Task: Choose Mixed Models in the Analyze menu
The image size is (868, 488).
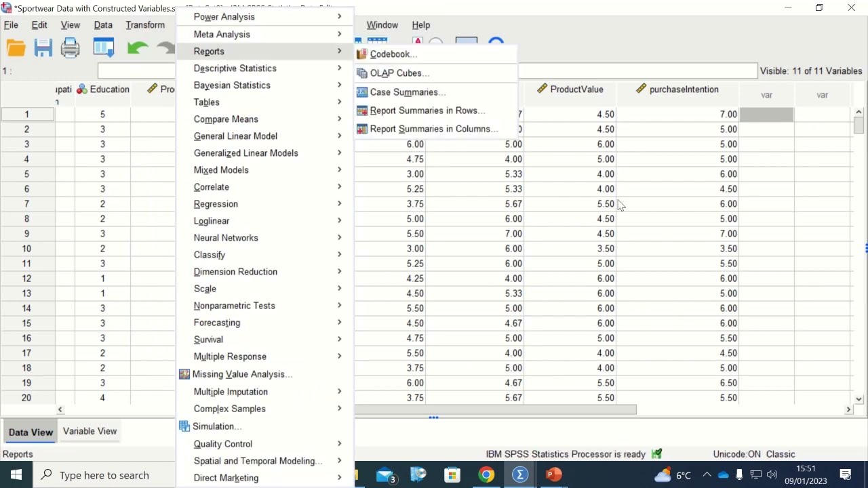Action: tap(265, 170)
